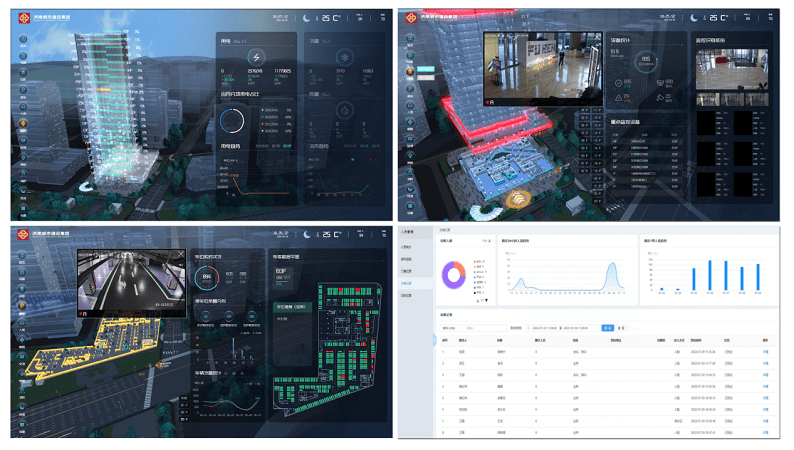The width and height of the screenshot is (794, 450).
Task: Open the details link in visitor row 7
Action: (766, 421)
